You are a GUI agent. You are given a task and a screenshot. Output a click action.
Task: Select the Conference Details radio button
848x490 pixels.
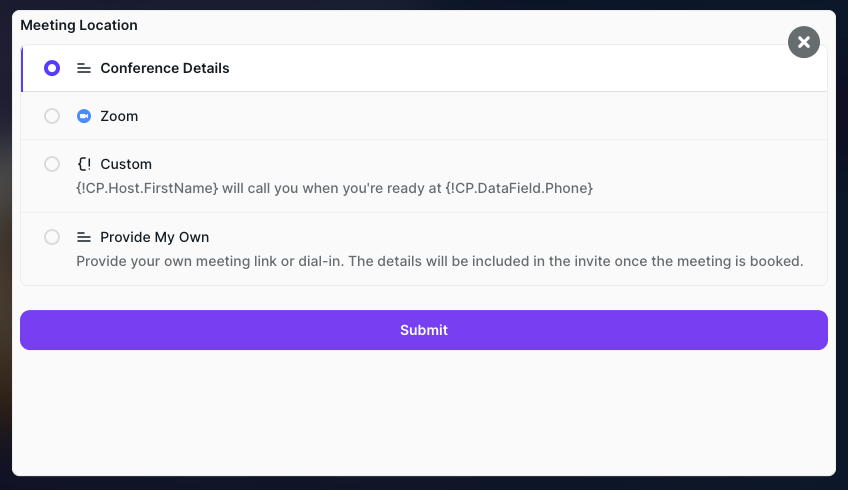point(52,69)
